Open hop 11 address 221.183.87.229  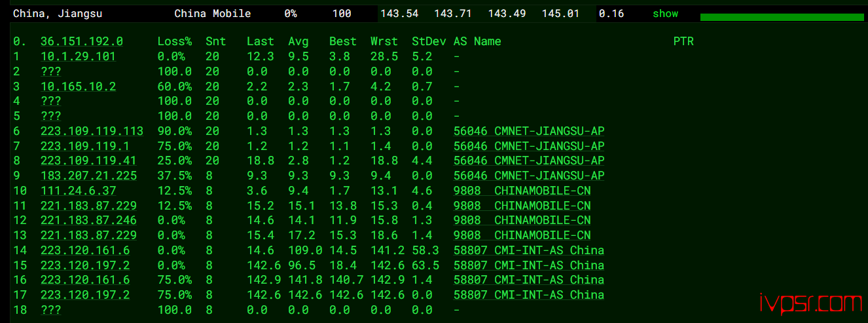pos(88,206)
